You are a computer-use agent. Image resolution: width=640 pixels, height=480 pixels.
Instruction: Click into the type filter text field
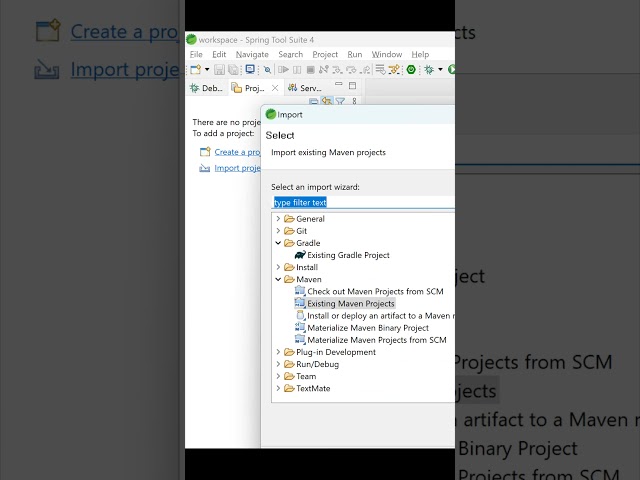363,202
